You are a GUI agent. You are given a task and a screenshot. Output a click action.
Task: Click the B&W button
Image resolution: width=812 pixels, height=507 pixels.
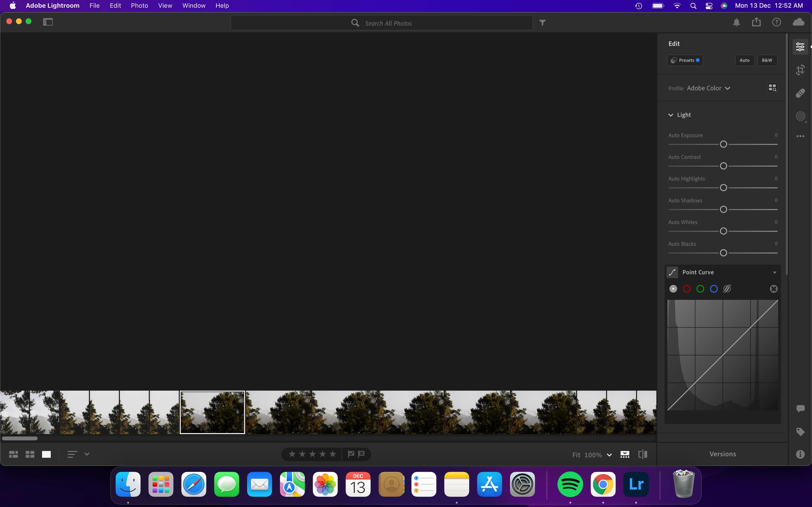click(767, 60)
